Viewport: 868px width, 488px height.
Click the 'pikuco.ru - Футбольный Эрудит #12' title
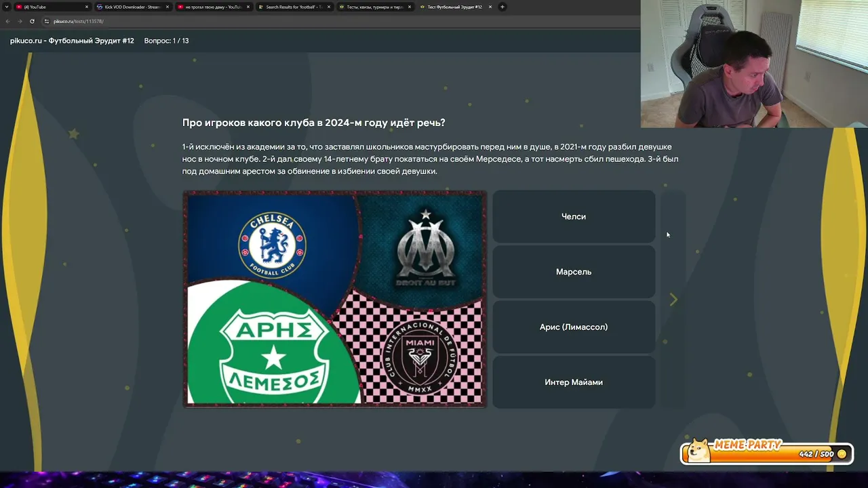[72, 41]
